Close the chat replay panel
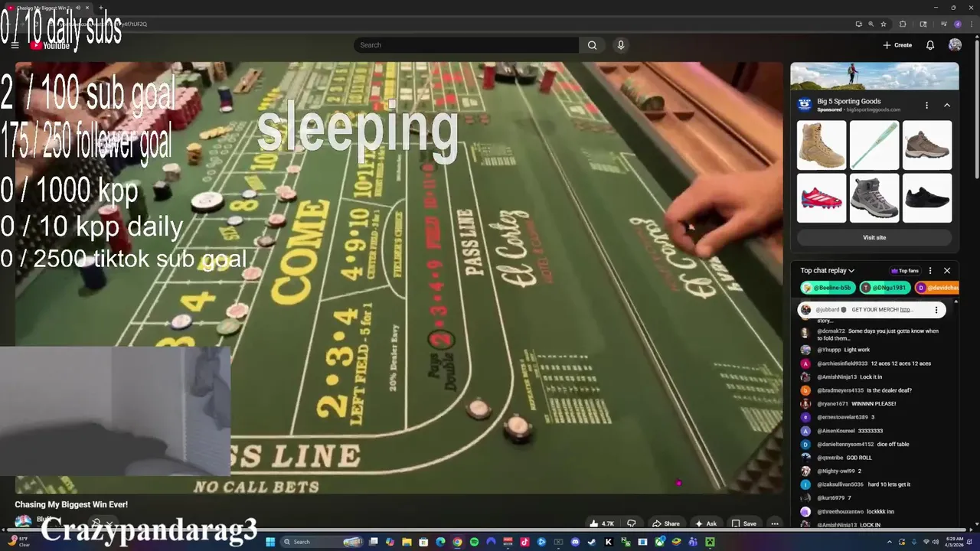The height and width of the screenshot is (551, 980). (x=947, y=270)
